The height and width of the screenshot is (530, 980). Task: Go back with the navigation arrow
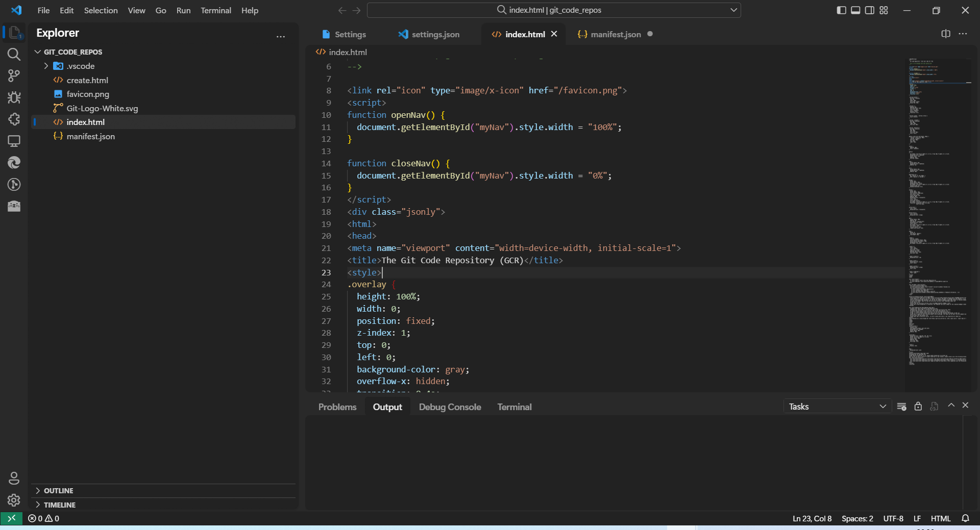coord(342,10)
